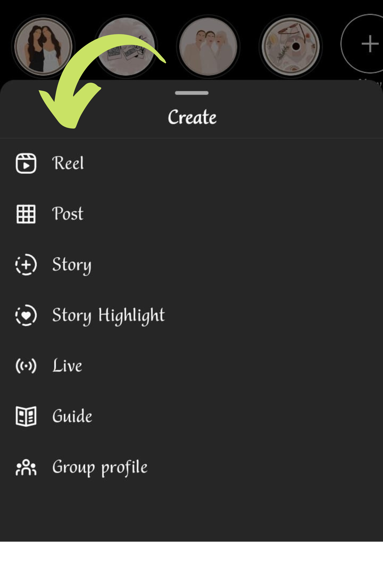Choose the Story Highlight label
This screenshot has width=383, height=588.
pyautogui.click(x=108, y=315)
